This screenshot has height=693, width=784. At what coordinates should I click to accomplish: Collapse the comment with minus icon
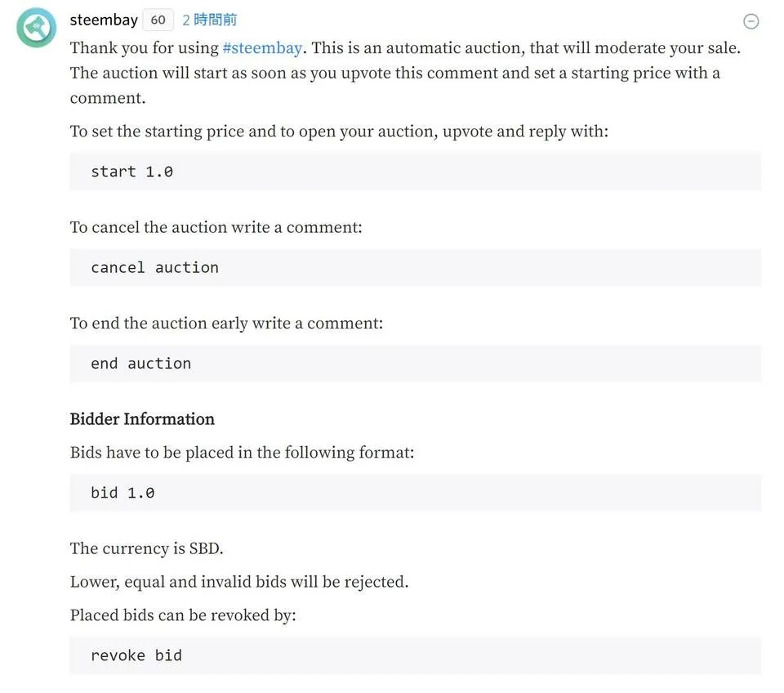point(751,21)
